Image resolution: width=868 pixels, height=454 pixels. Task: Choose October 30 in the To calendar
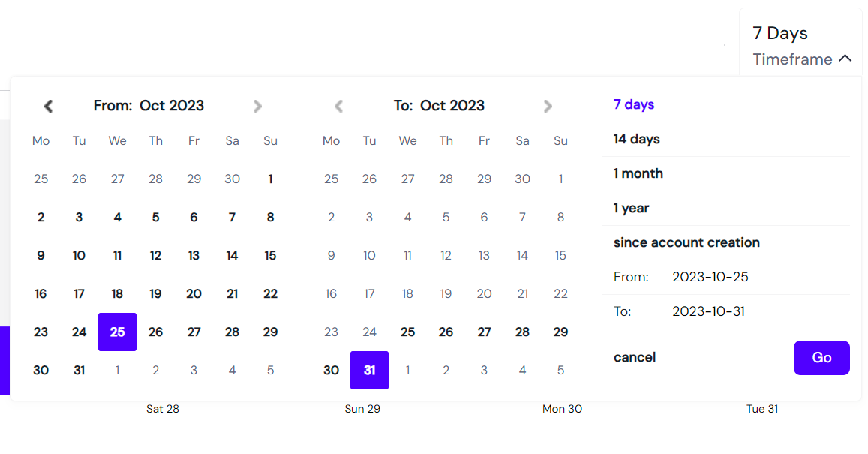tap(331, 371)
